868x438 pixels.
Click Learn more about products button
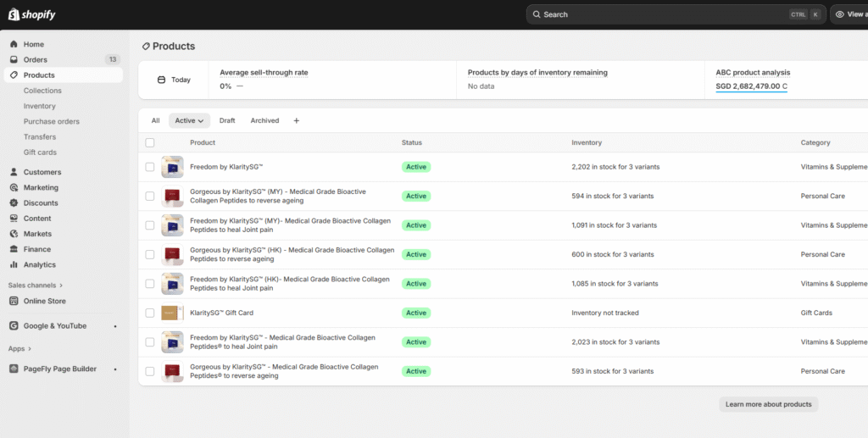[768, 404]
